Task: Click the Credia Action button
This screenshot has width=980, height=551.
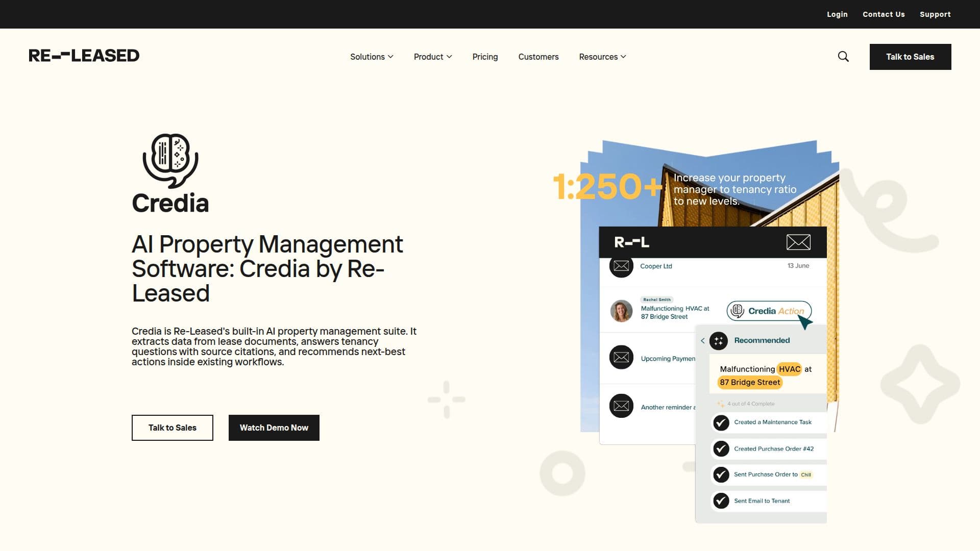Action: 769,311
